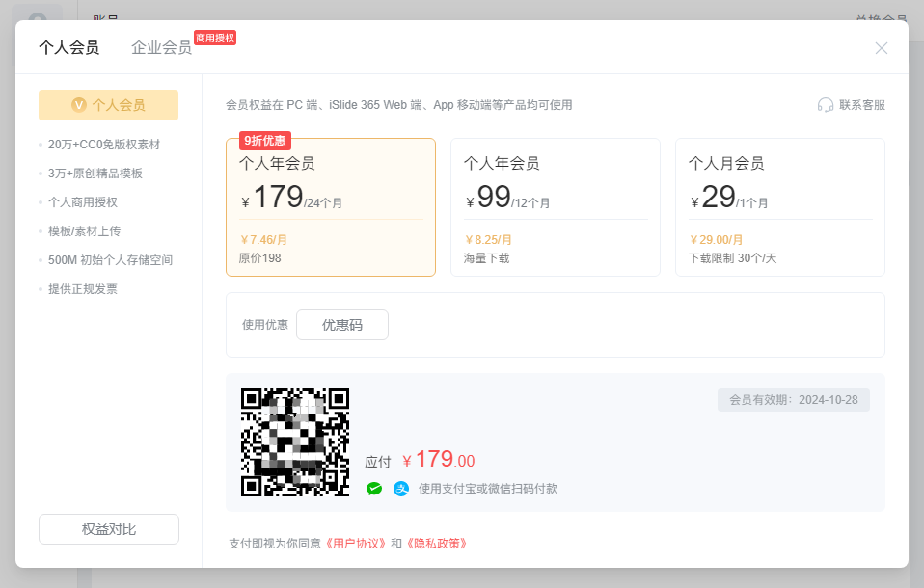
Task: Select the 29 yuan monthly plan
Action: [x=779, y=207]
